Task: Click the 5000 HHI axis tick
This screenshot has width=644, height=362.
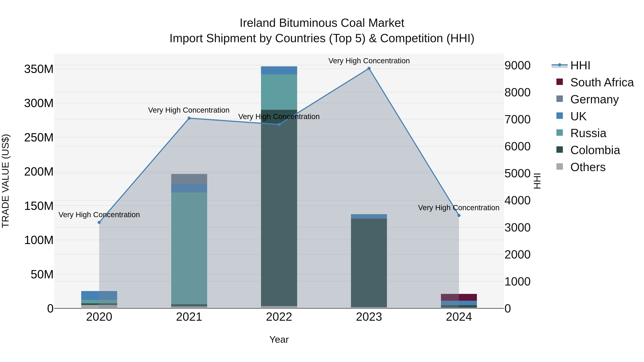Action: click(x=518, y=173)
